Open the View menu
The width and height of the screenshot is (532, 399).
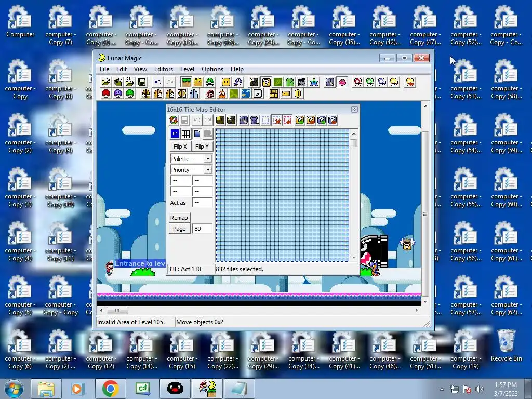tap(140, 69)
